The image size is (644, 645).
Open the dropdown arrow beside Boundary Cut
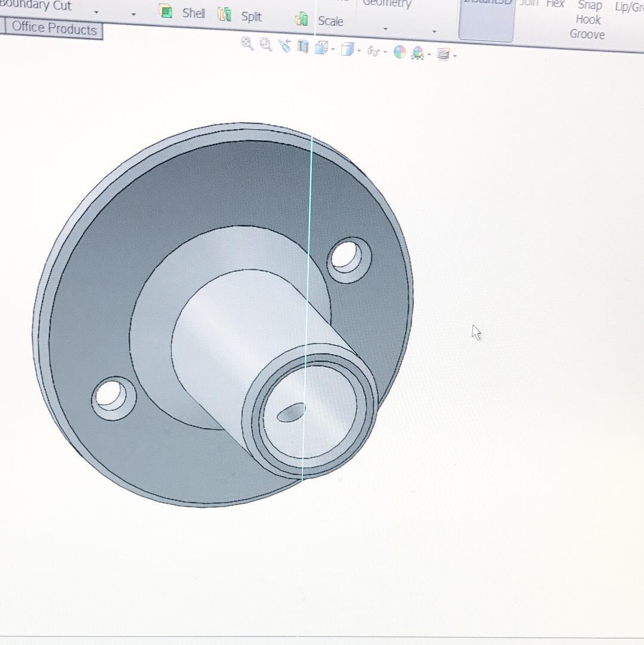[x=96, y=13]
